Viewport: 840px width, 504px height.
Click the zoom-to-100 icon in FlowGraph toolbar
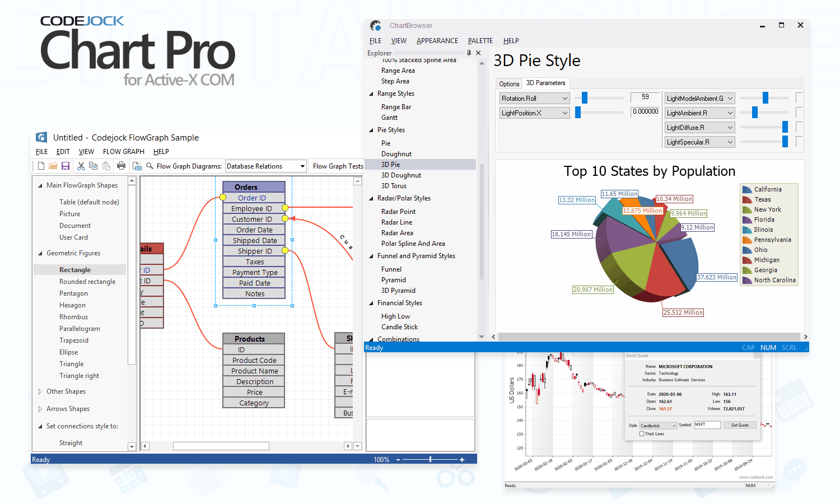click(x=137, y=166)
